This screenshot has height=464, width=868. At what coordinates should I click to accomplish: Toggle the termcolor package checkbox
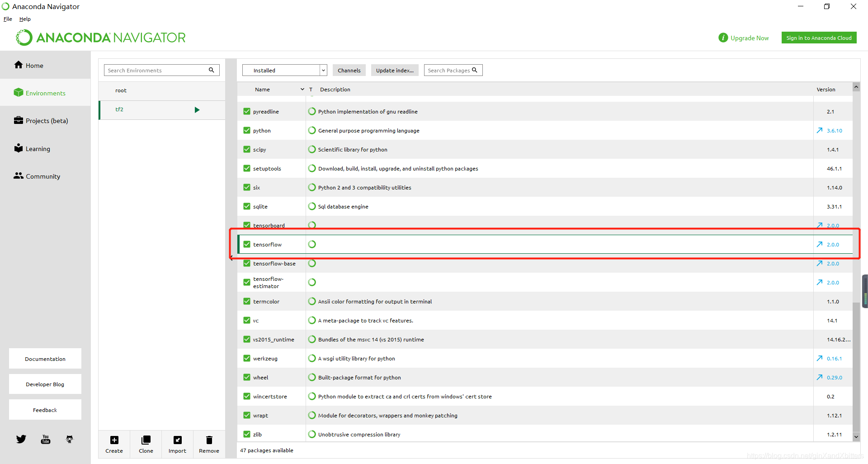(247, 301)
